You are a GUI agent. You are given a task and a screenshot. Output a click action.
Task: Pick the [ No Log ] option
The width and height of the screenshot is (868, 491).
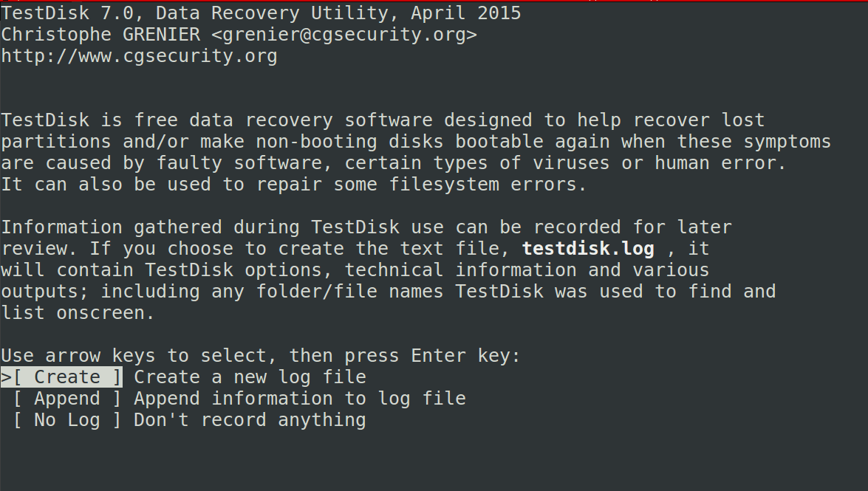pyautogui.click(x=67, y=420)
